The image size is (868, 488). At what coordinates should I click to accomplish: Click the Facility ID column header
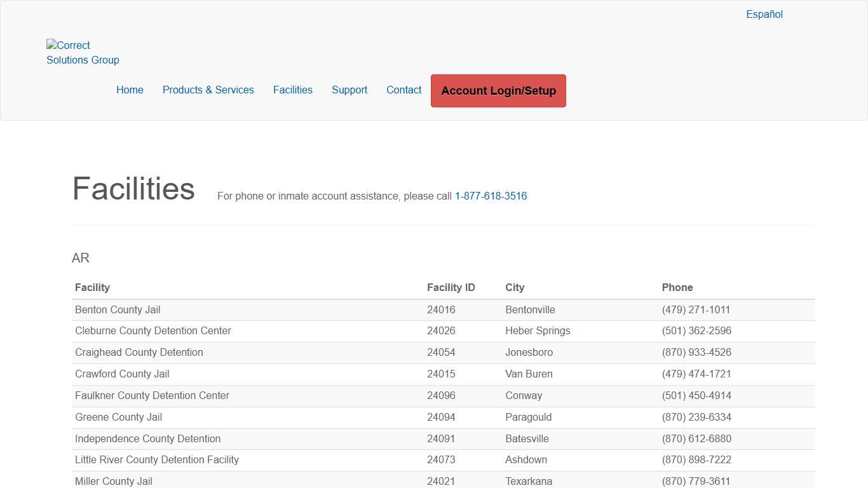point(451,287)
